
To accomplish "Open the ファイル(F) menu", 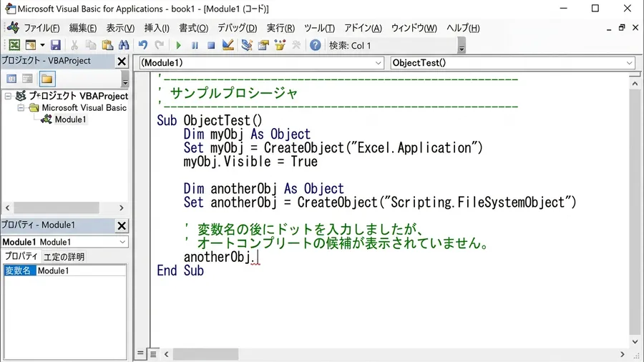I will tap(42, 28).
